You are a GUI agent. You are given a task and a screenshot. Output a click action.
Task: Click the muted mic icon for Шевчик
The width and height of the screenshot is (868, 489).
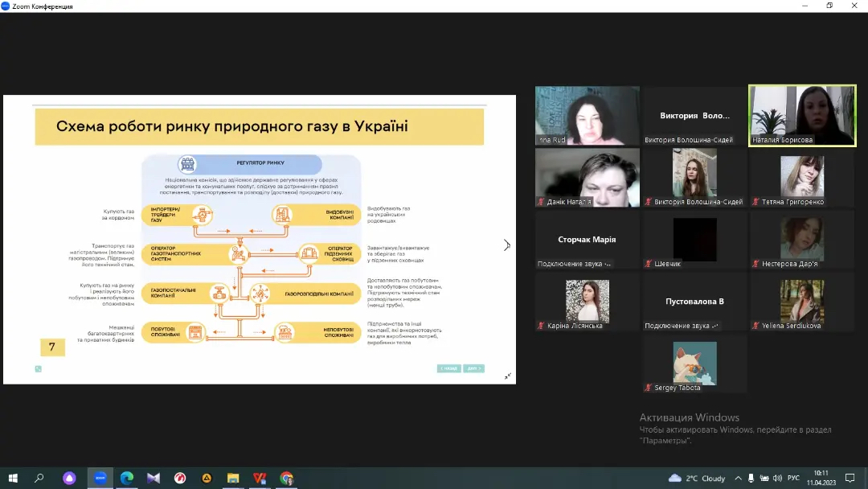click(x=648, y=264)
